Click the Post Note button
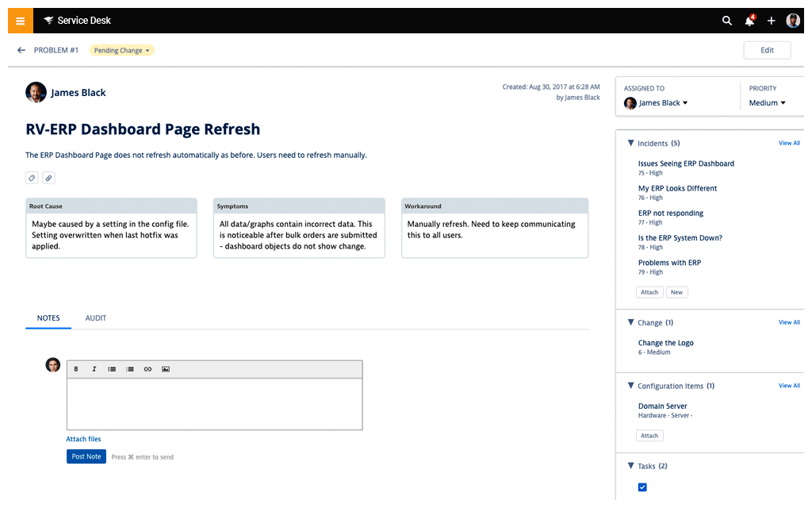The width and height of the screenshot is (812, 508). (x=86, y=456)
